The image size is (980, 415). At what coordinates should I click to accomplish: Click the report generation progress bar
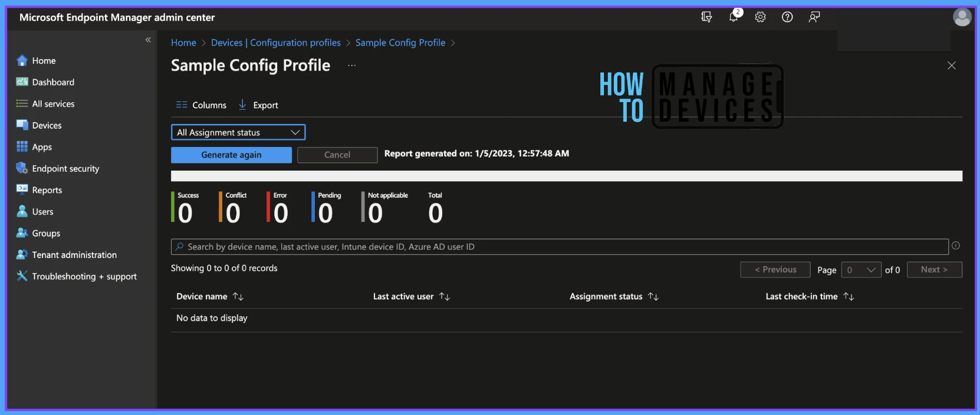click(567, 176)
